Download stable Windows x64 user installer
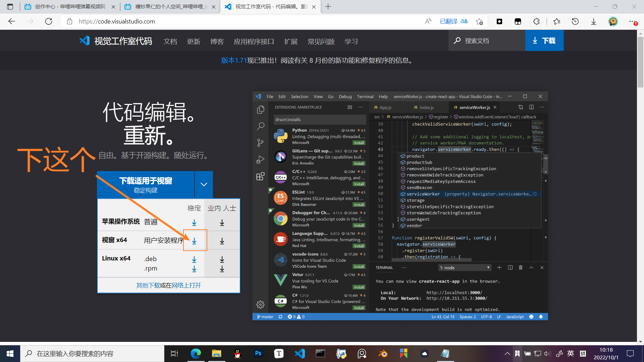Viewport: 644px width, 362px height. 194,241
